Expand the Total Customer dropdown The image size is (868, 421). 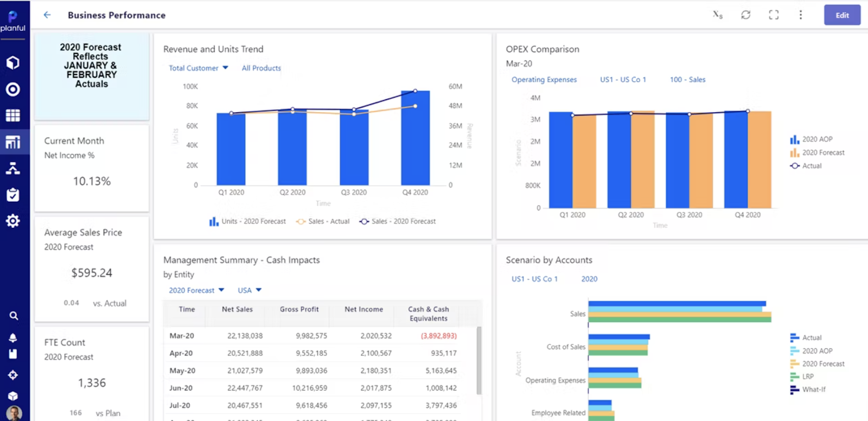pos(198,68)
